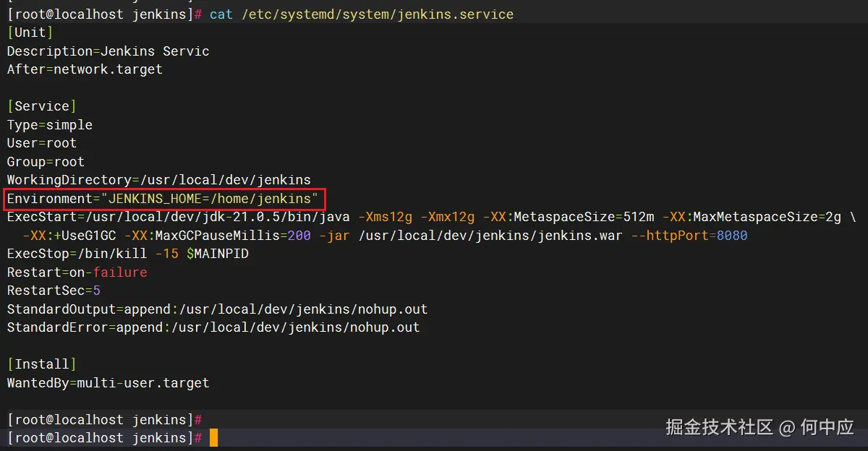Select the [Unit] section header
The height and width of the screenshot is (451, 868).
[30, 33]
